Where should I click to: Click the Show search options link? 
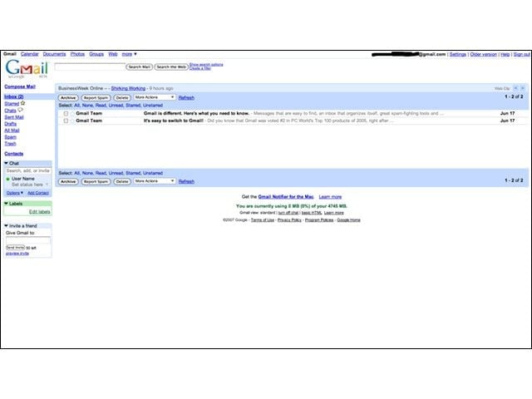click(206, 65)
